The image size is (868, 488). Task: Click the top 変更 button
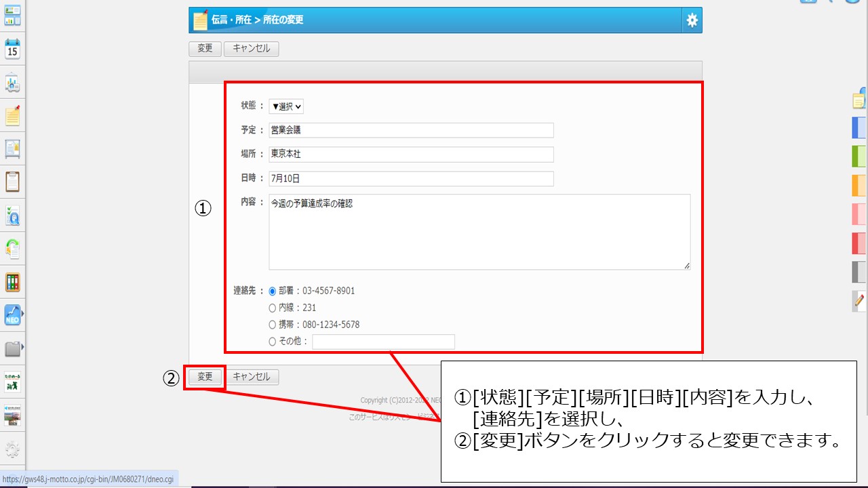point(205,49)
